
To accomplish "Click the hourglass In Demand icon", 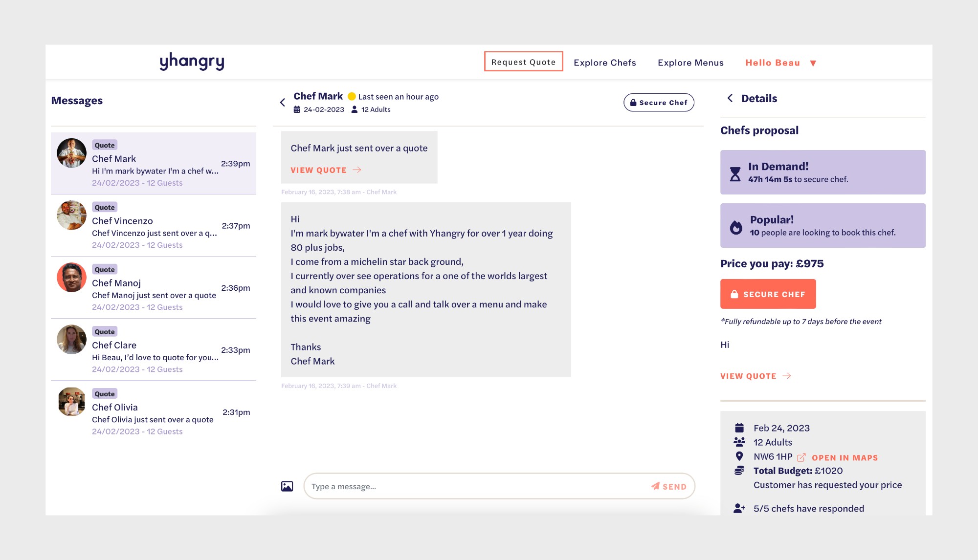I will click(x=735, y=174).
